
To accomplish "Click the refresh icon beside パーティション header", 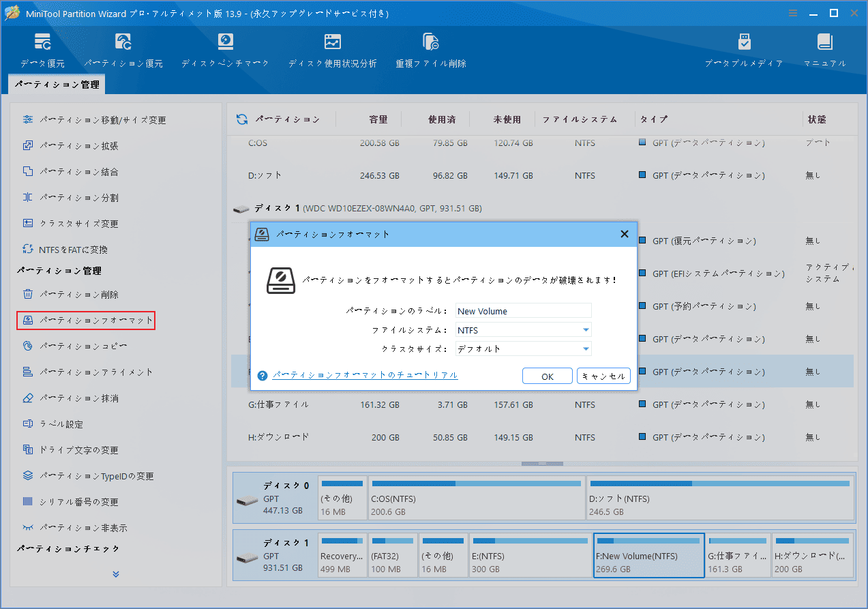I will (x=242, y=119).
